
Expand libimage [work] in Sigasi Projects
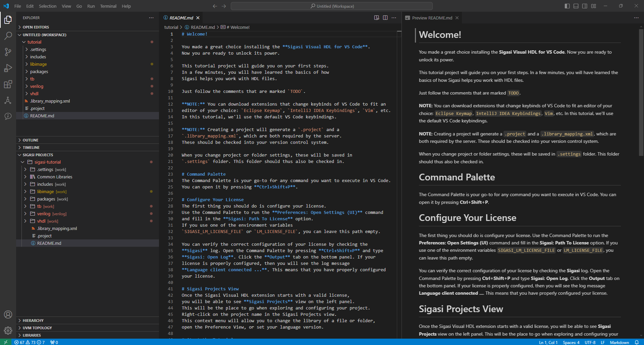pyautogui.click(x=88, y=191)
